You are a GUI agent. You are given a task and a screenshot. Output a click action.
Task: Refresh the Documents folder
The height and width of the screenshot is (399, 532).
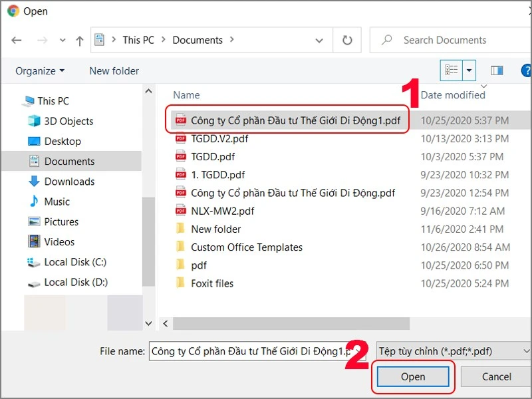(347, 41)
